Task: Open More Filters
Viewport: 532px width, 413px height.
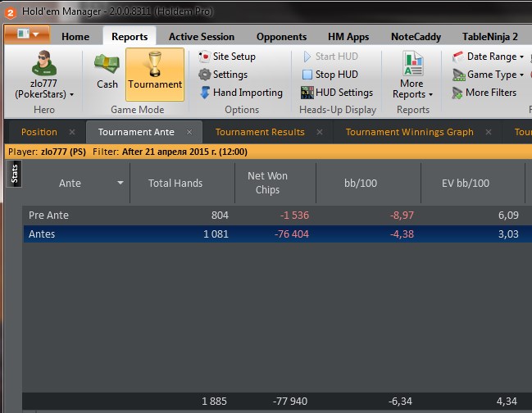Action: 484,93
